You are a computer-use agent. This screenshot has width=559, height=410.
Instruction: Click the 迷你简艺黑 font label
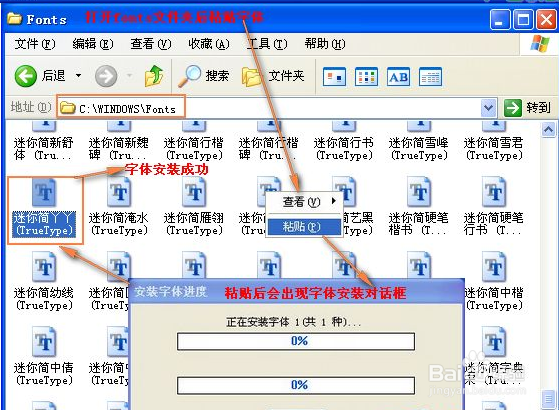pos(357,224)
